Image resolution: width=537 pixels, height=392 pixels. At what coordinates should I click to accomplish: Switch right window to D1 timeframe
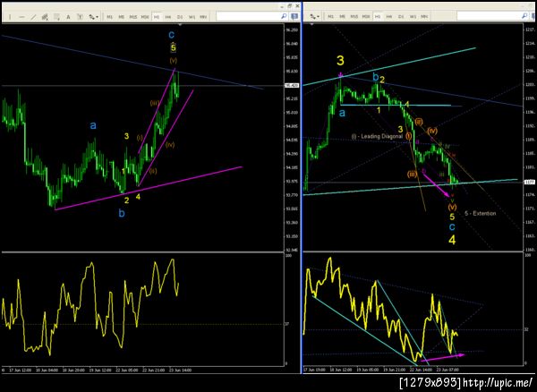coord(401,16)
